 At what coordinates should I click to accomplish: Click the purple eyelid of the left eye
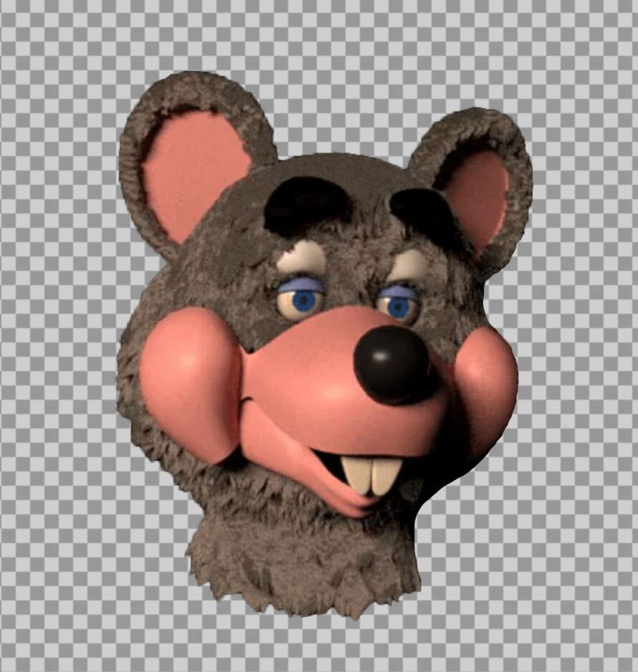(300, 287)
